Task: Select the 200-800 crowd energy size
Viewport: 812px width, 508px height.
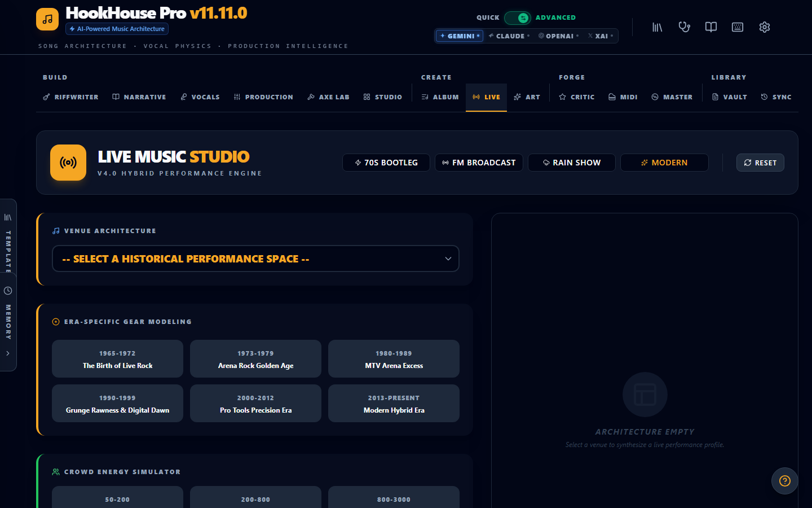Action: coord(255,499)
